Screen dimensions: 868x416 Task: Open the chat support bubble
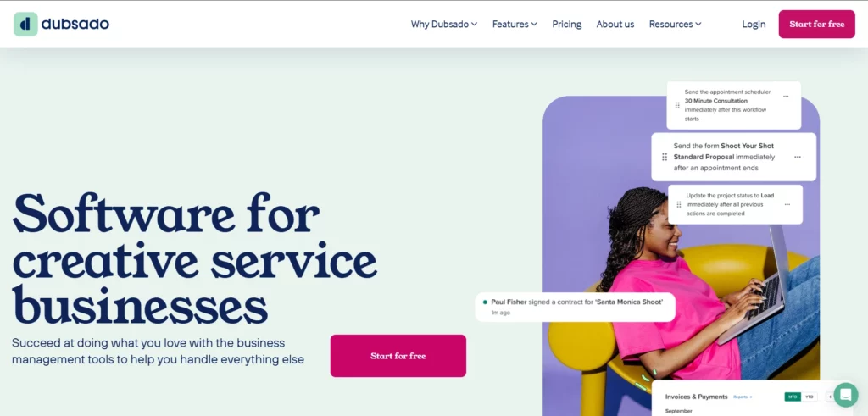tap(845, 395)
